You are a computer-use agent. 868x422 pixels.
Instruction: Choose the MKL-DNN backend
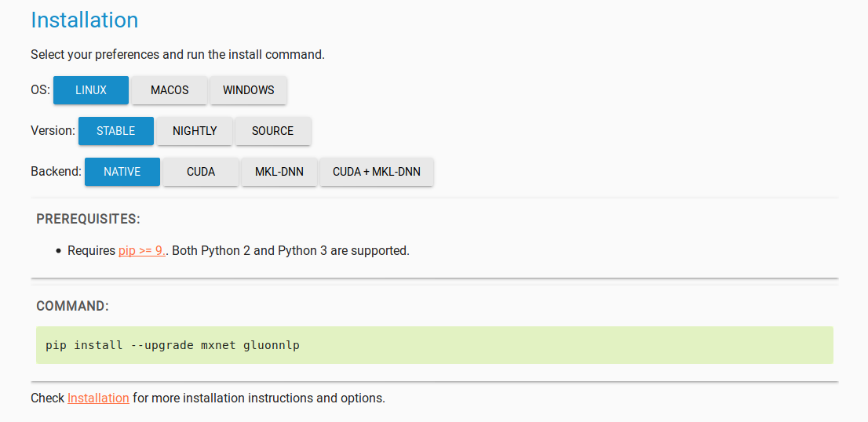(x=279, y=172)
